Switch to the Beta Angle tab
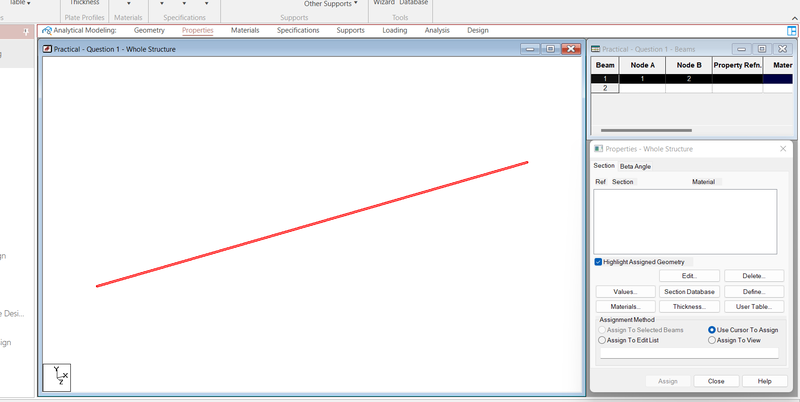This screenshot has height=402, width=800. click(x=635, y=166)
